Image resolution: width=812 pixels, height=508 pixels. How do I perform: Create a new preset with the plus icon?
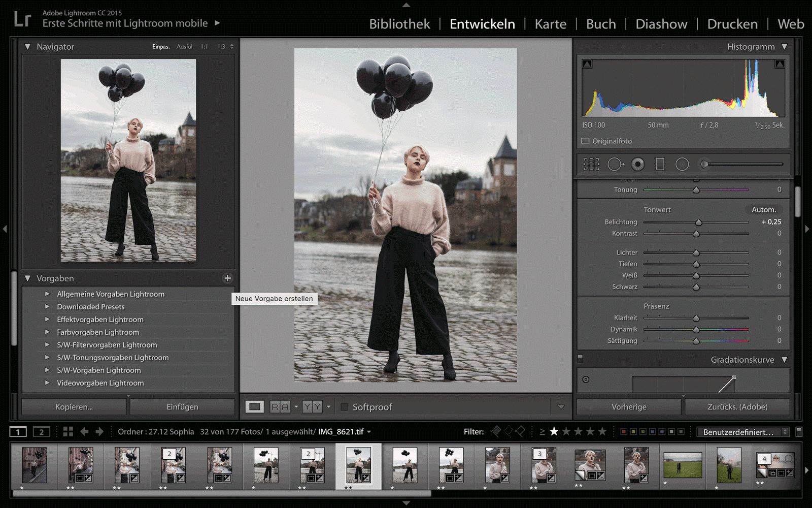pyautogui.click(x=227, y=278)
